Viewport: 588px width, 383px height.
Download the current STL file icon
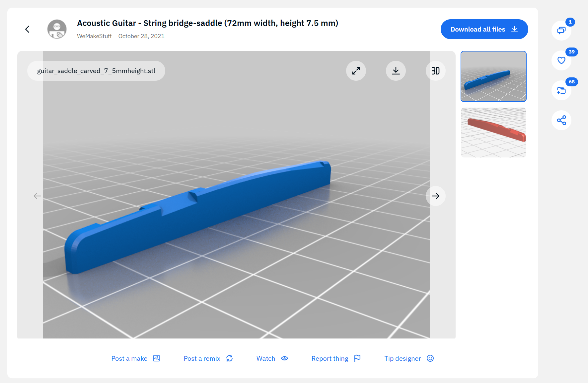coord(396,71)
